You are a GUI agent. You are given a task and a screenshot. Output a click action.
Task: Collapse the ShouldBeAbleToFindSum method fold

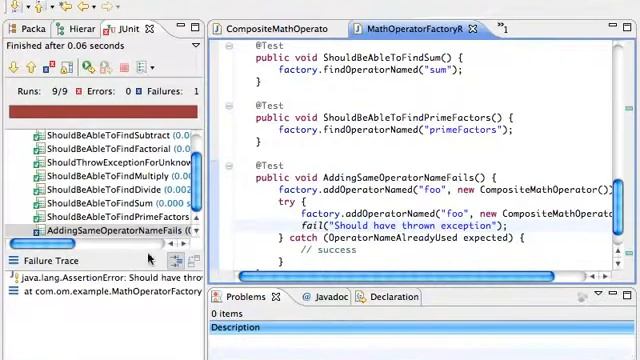[x=229, y=46]
